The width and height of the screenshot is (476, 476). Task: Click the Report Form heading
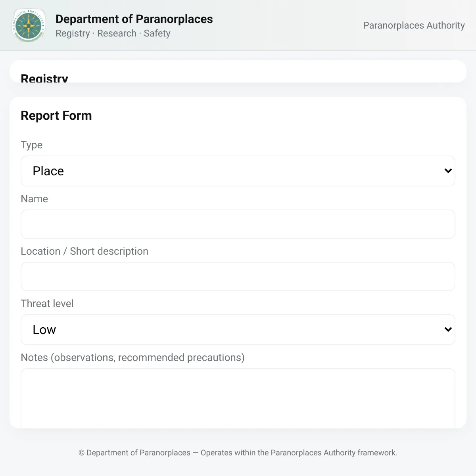56,115
